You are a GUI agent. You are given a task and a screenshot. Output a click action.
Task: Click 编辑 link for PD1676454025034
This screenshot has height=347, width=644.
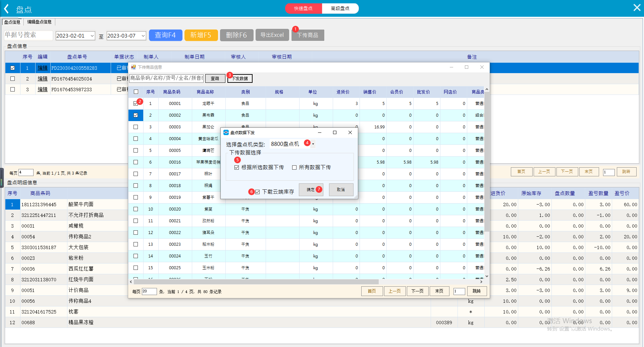43,78
